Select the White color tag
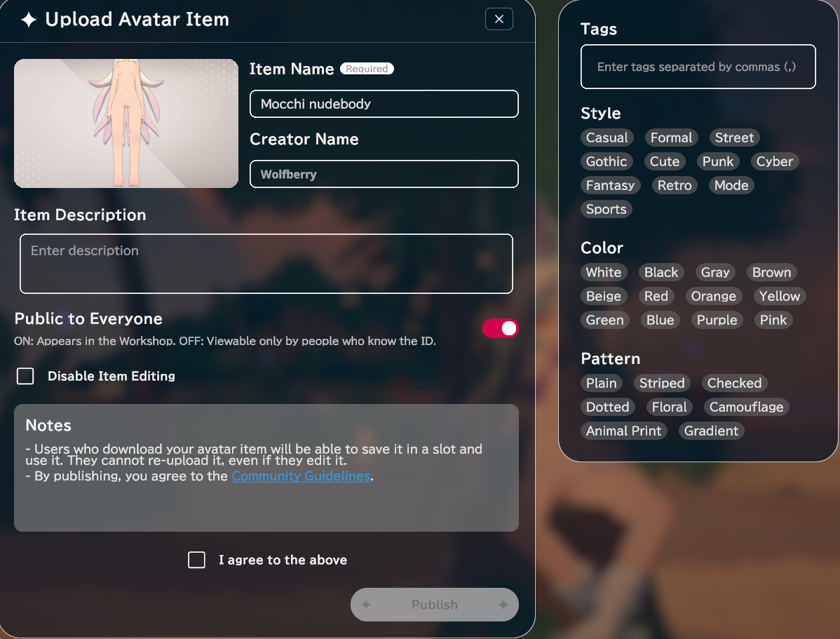This screenshot has height=639, width=840. click(604, 272)
